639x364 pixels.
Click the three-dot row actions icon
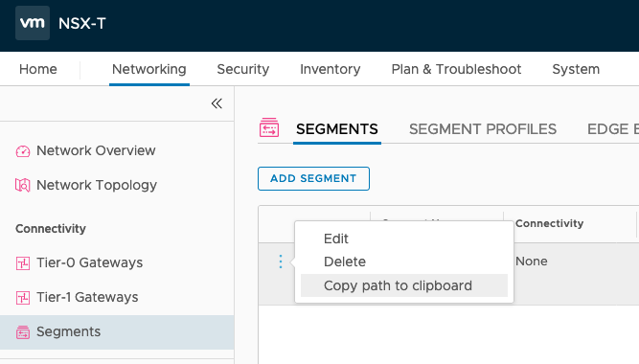[281, 262]
